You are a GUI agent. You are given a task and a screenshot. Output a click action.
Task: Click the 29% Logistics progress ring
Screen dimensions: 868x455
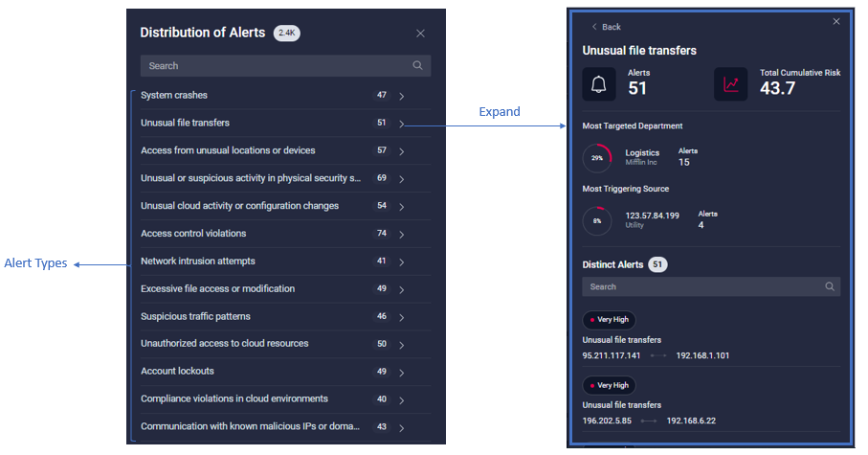pyautogui.click(x=597, y=158)
